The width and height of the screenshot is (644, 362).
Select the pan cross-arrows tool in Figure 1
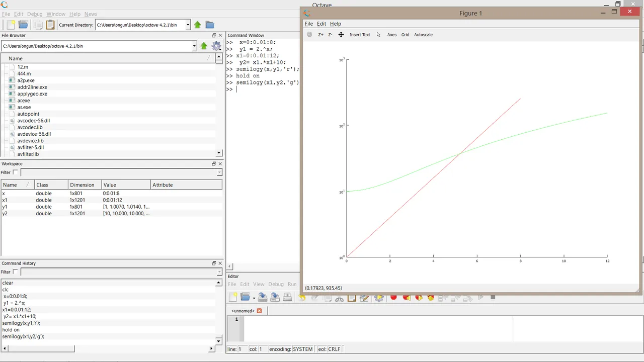click(x=341, y=35)
